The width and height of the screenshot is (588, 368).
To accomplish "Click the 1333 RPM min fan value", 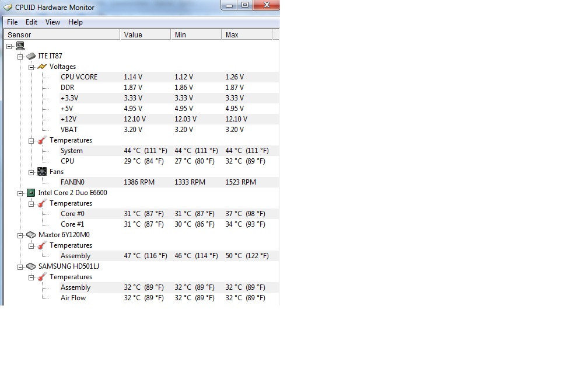I will (190, 182).
